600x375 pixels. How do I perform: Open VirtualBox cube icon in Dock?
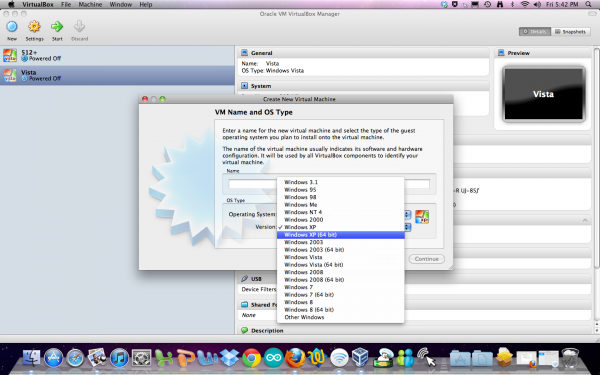pos(360,357)
